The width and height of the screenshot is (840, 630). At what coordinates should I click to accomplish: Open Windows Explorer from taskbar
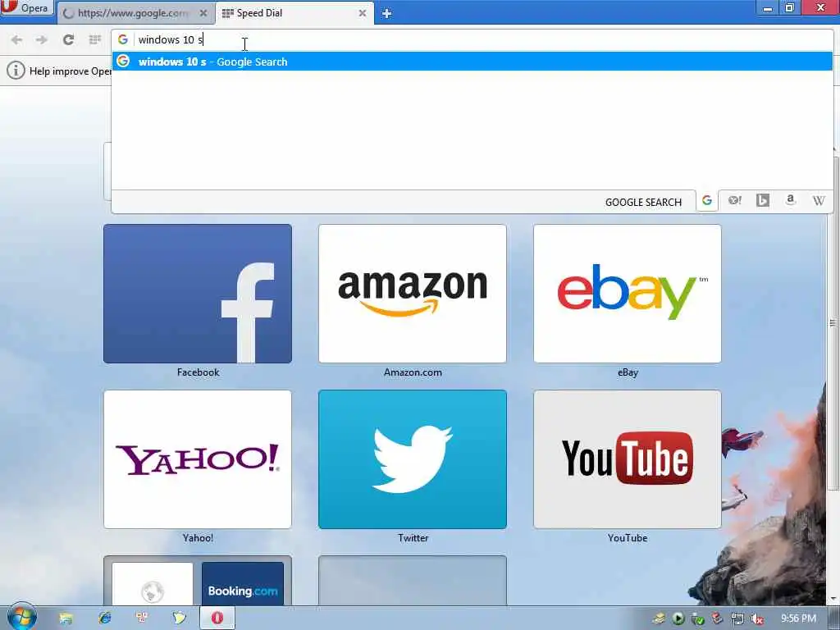click(x=66, y=619)
